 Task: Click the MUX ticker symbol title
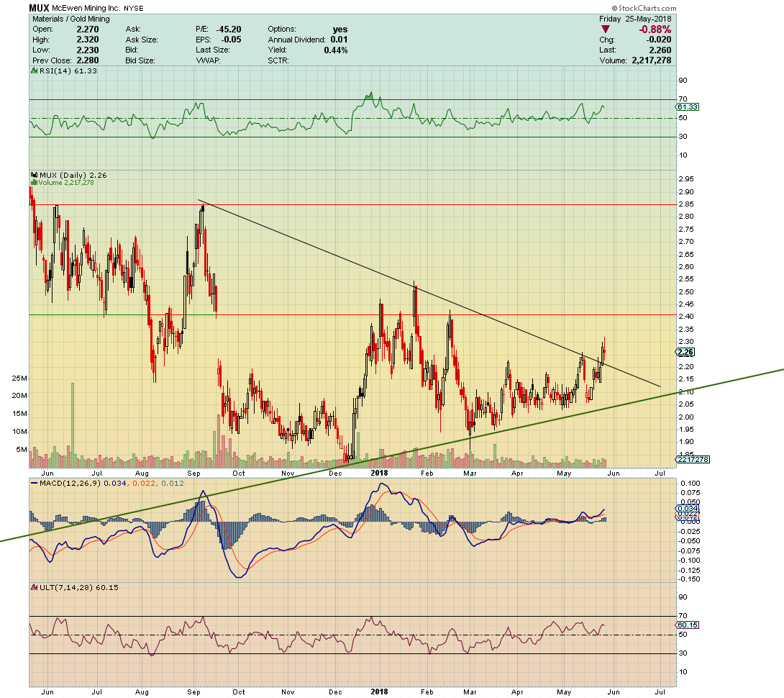click(x=39, y=8)
